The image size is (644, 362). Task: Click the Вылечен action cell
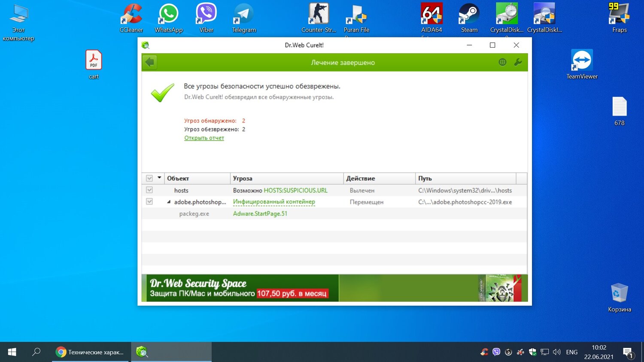[x=362, y=190]
